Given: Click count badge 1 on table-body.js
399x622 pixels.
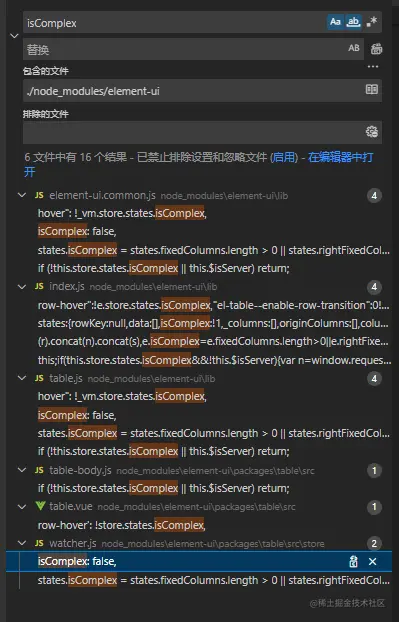Looking at the screenshot, I should coord(374,471).
